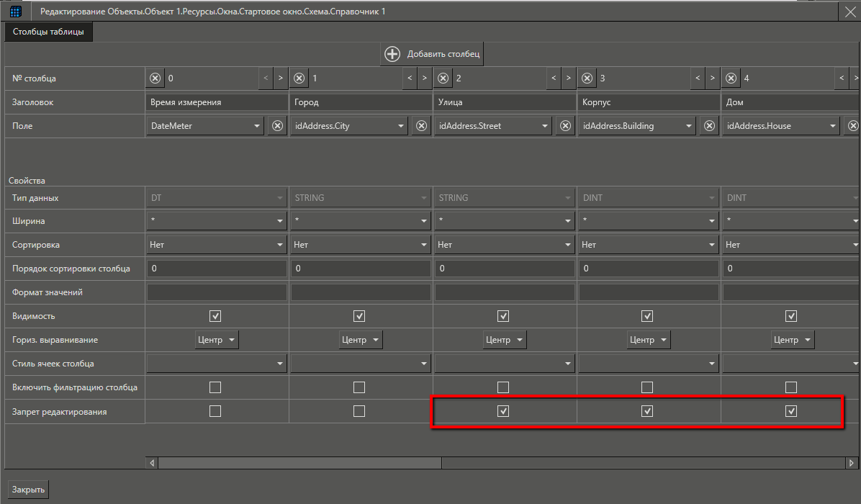Uncheck visibility for the Улица column
Screen dimensions: 861x504
[503, 316]
